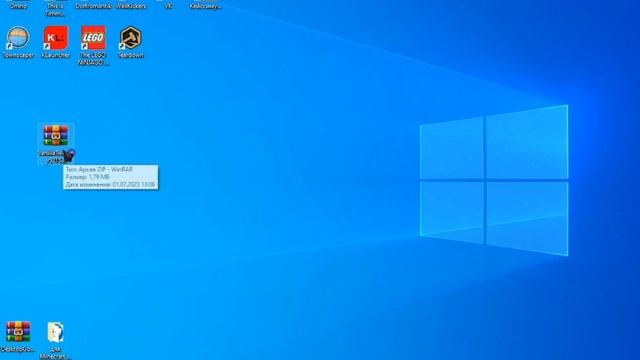Click the 'Vk' shortcut label
This screenshot has width=640, height=360.
tap(168, 6)
